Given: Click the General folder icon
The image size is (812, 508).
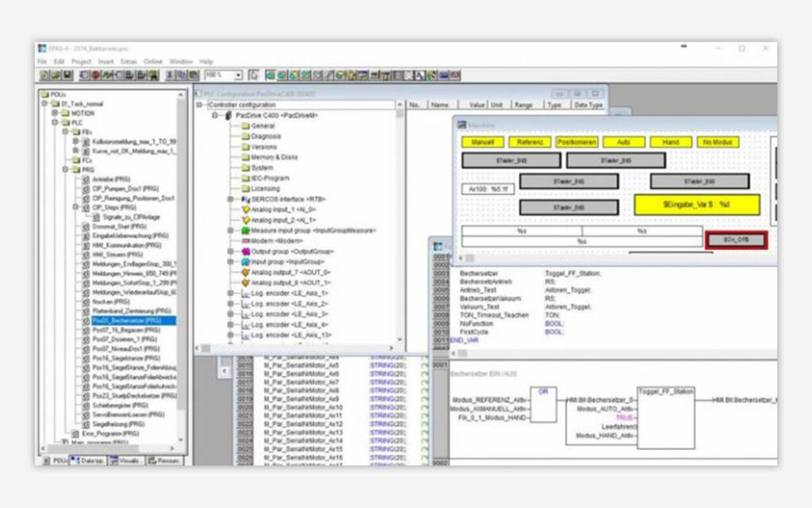Looking at the screenshot, I should click(245, 126).
